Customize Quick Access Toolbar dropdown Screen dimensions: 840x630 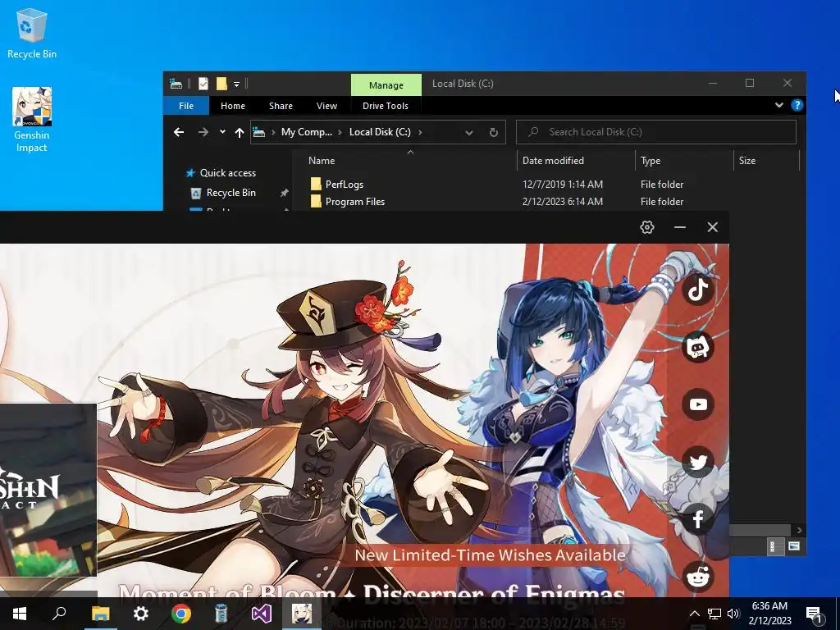[236, 84]
